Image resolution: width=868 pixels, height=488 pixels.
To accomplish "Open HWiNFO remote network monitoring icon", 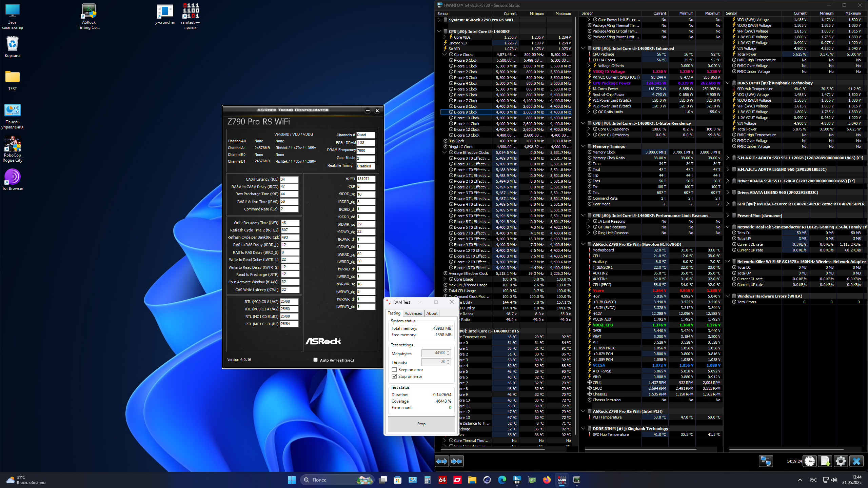I will point(766,461).
